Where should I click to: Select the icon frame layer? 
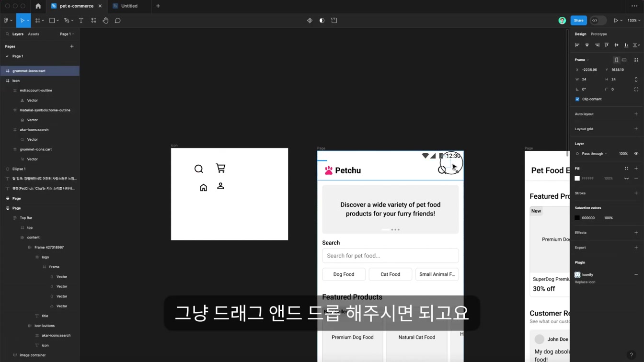(x=40, y=80)
